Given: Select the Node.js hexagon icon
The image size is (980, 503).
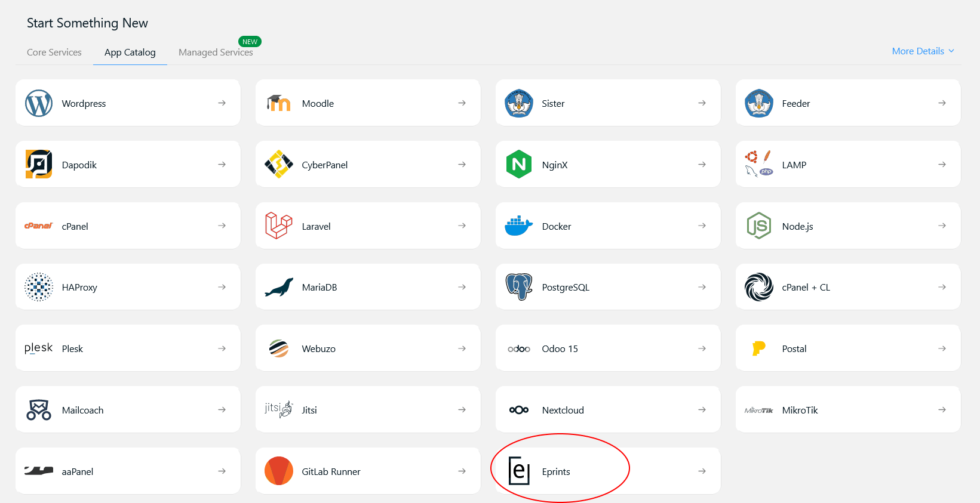Looking at the screenshot, I should tap(758, 226).
